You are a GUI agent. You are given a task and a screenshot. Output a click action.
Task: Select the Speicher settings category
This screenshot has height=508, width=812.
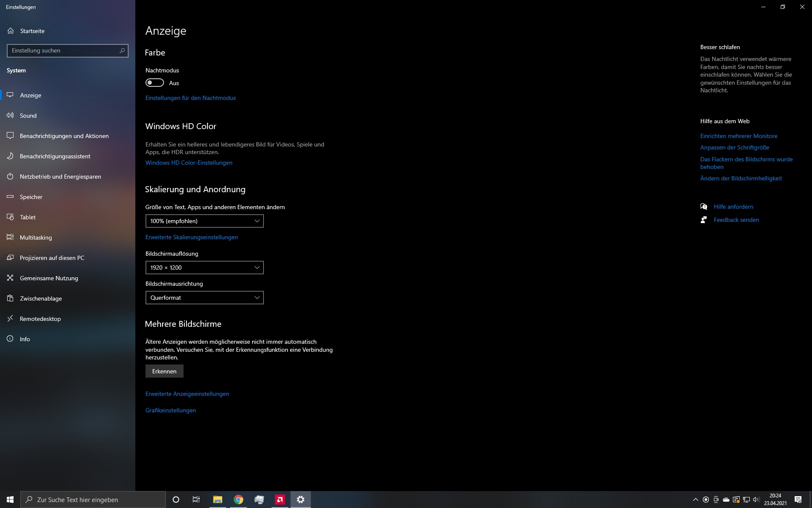tap(31, 196)
